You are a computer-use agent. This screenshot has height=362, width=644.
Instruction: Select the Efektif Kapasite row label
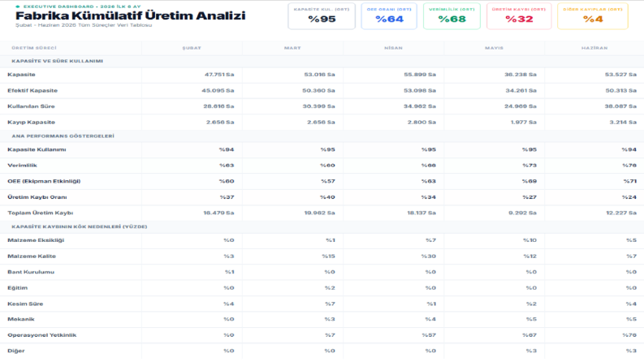pos(32,90)
